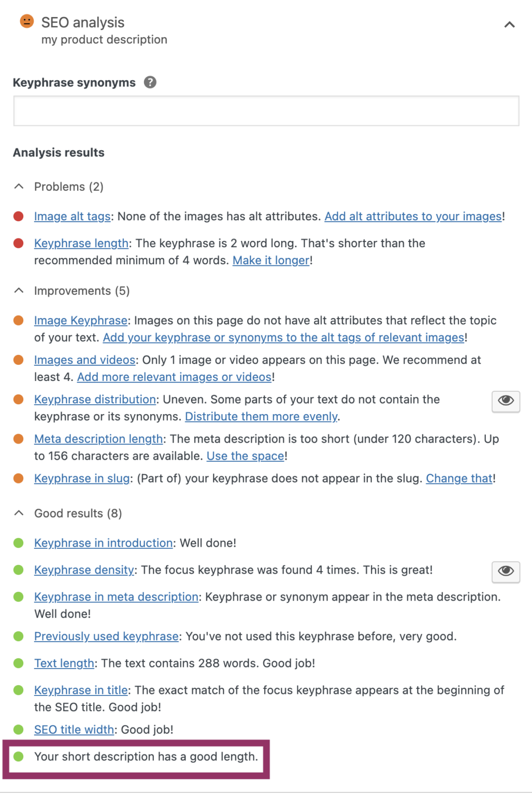
Task: Collapse the Problems section
Action: (x=19, y=186)
